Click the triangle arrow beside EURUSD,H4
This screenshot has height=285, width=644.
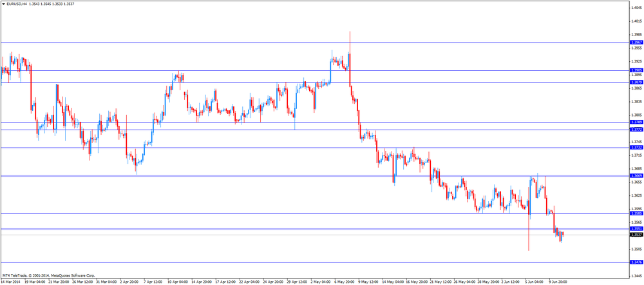point(3,3)
